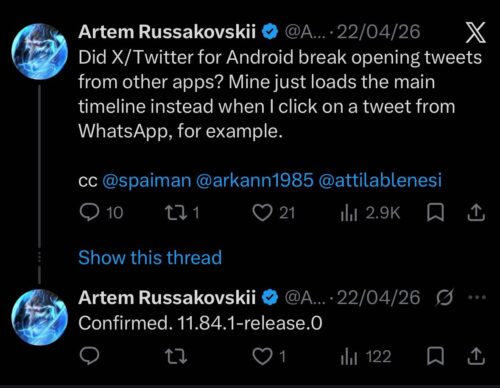The height and width of the screenshot is (388, 500).
Task: Repost the 'Confirmed. 11.84.1-release.0' tweet
Action: [x=176, y=356]
